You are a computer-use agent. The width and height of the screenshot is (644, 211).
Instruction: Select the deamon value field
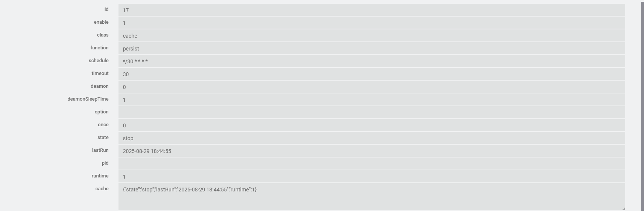coord(371,87)
